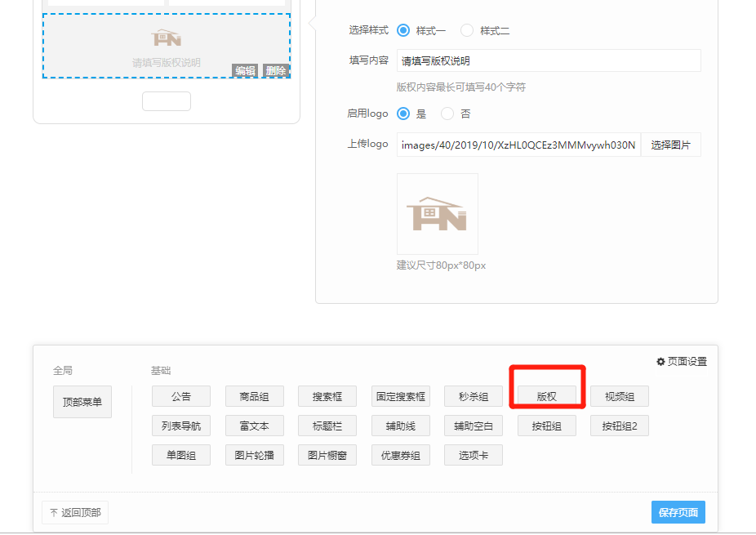
Task: Add 按钮组2 component
Action: (620, 426)
